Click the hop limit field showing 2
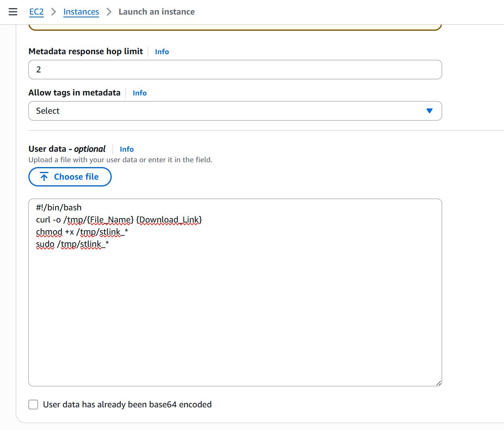 [x=235, y=69]
